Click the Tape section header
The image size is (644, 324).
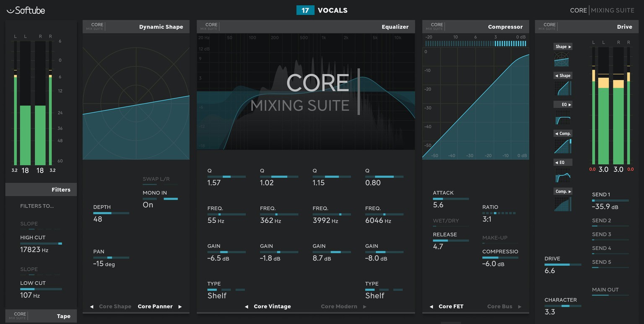pyautogui.click(x=41, y=316)
